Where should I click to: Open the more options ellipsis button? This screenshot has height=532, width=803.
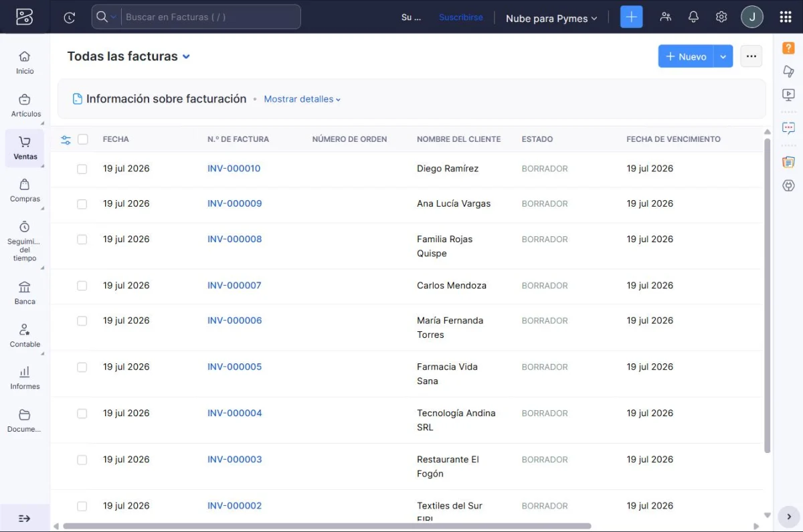[x=751, y=57]
